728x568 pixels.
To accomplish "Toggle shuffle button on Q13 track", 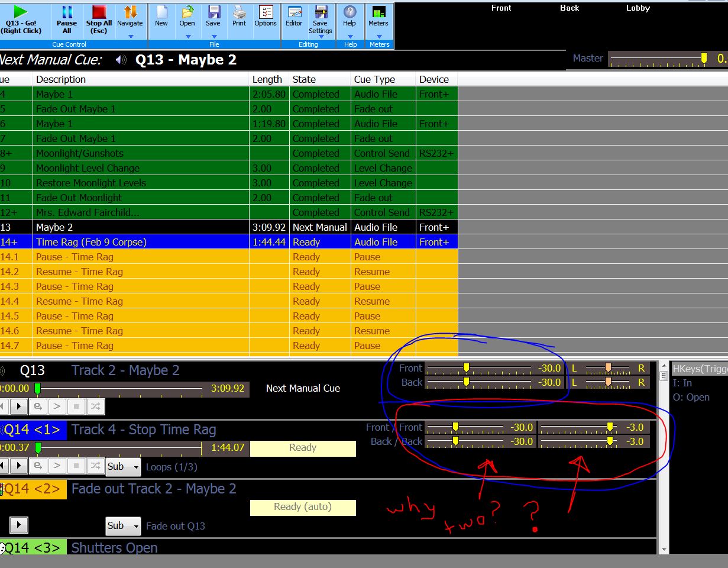I will [x=95, y=406].
